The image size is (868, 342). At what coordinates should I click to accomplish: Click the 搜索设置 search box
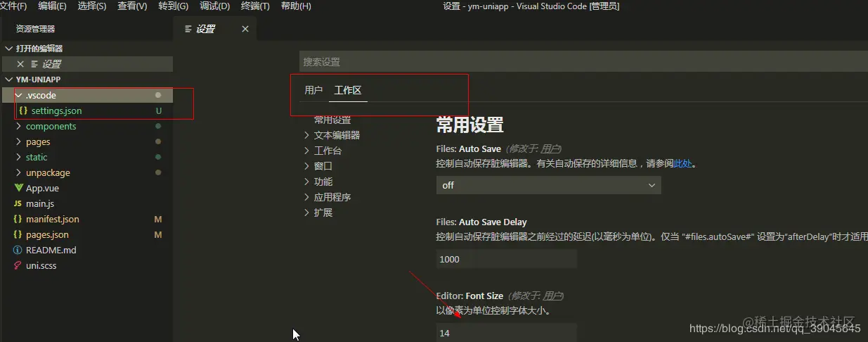coord(583,62)
